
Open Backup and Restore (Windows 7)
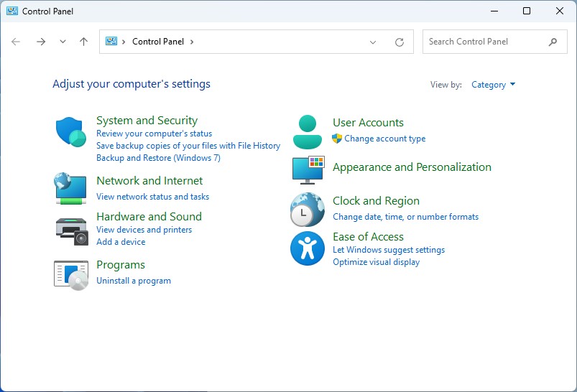coord(158,158)
